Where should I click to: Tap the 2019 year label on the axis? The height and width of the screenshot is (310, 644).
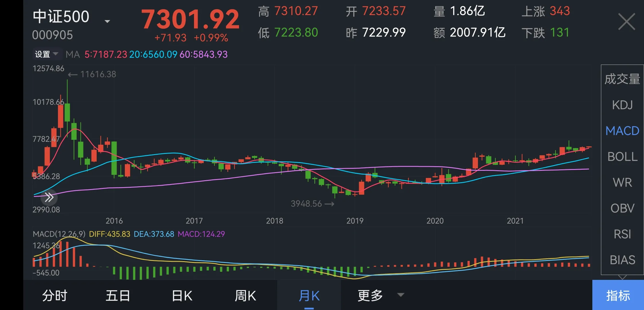tap(355, 221)
